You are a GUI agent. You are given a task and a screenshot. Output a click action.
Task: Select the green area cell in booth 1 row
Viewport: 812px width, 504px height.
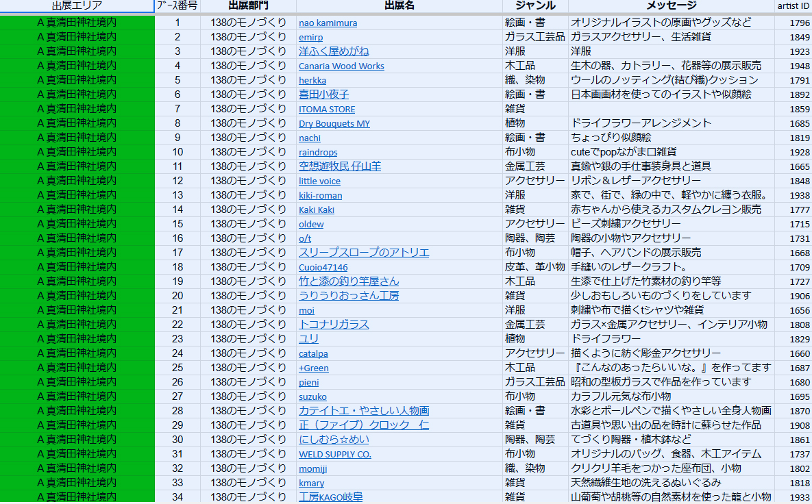point(77,23)
